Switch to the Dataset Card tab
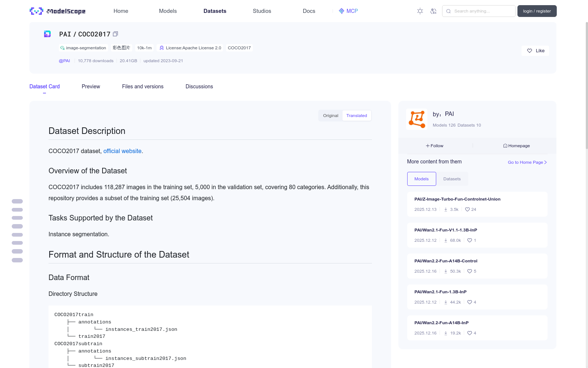This screenshot has width=588, height=368. click(44, 86)
